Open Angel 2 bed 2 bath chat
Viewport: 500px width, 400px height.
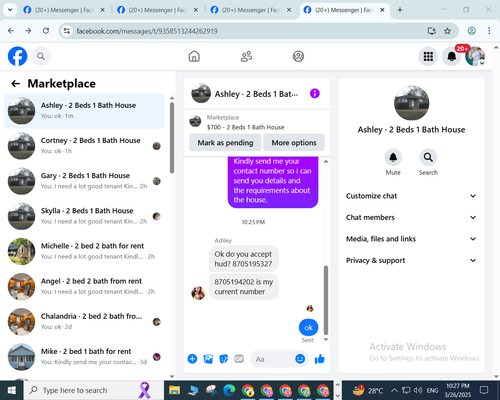coord(84,287)
